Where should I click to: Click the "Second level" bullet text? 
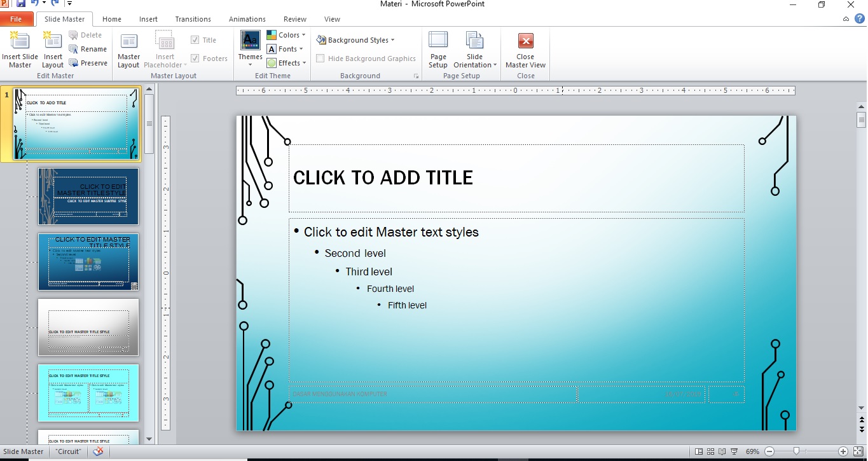point(355,253)
